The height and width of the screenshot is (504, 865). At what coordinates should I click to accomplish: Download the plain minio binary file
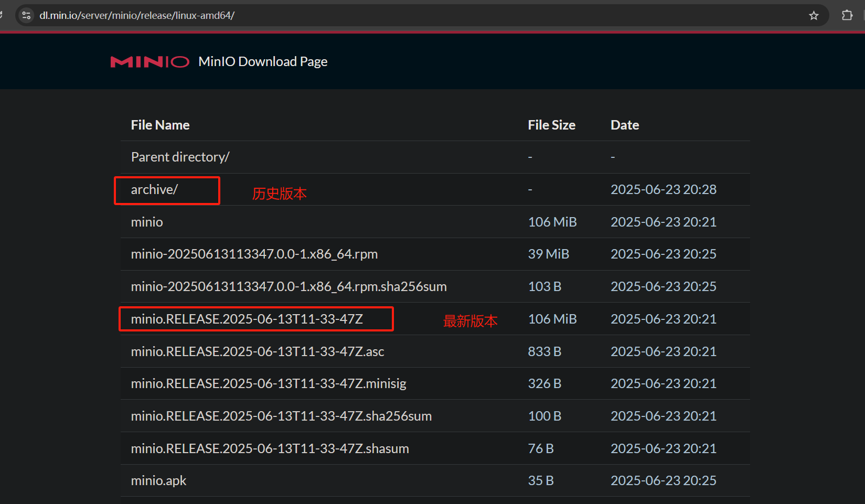[x=147, y=222]
